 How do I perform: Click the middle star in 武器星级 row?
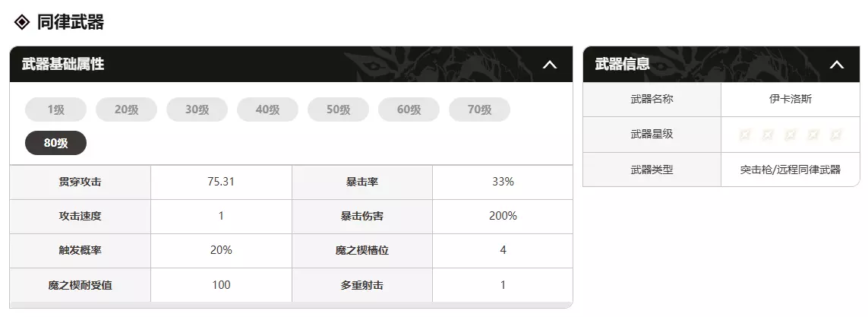tap(791, 135)
